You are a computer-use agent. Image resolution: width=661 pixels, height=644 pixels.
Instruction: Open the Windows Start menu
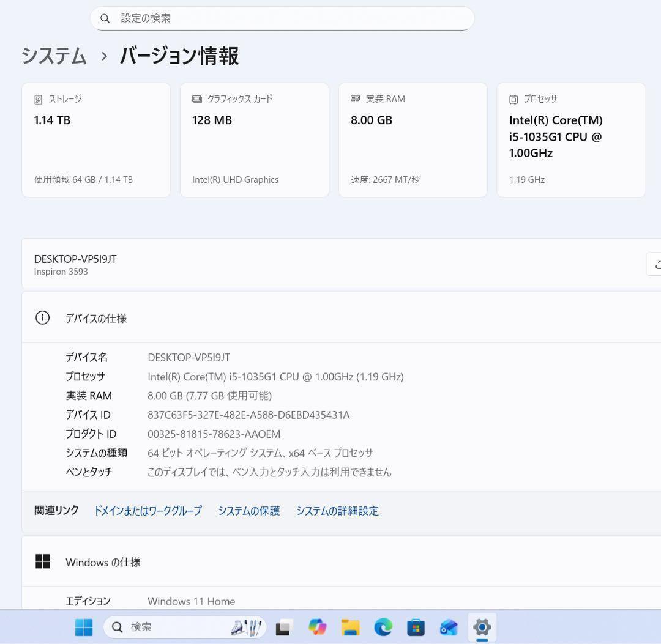point(84,627)
